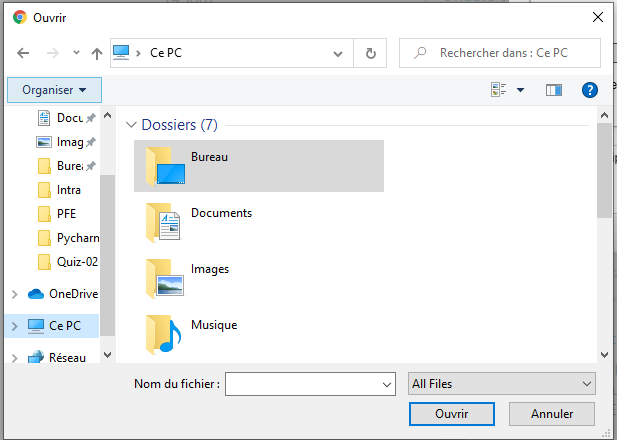Toggle the preview pane icon
Viewport: 617px width, 440px height.
click(554, 90)
